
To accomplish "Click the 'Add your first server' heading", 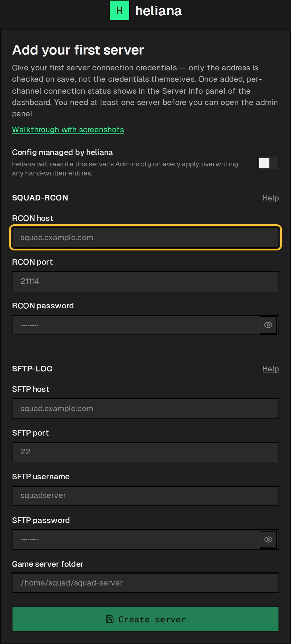I will pyautogui.click(x=78, y=50).
